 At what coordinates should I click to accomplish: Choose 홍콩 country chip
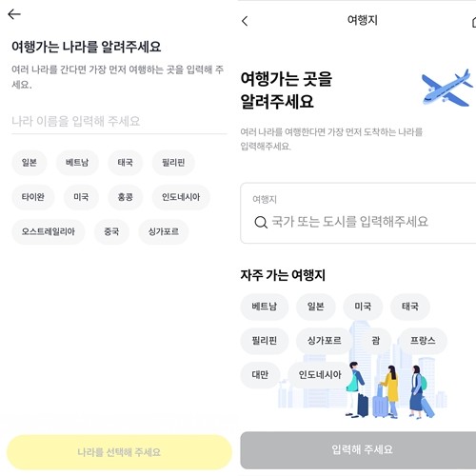(x=126, y=197)
